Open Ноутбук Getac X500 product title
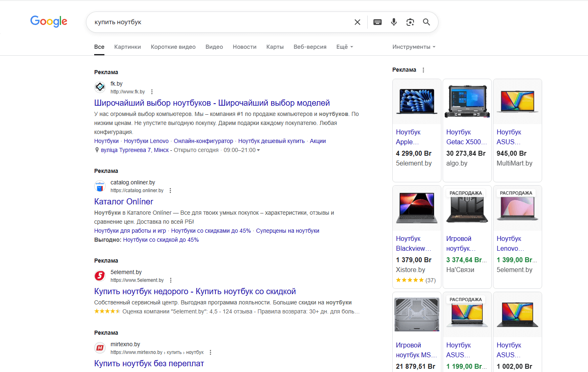The width and height of the screenshot is (588, 372). [x=466, y=137]
